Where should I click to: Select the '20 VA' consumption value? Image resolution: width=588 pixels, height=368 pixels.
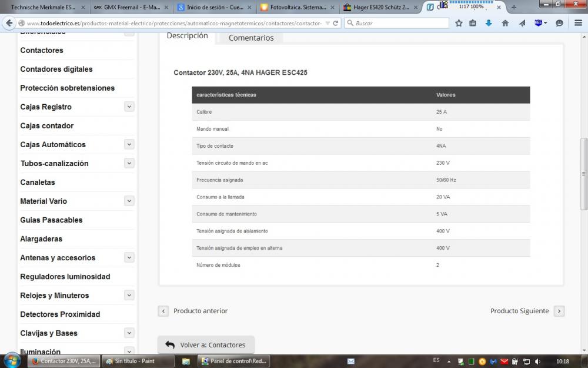tap(443, 197)
